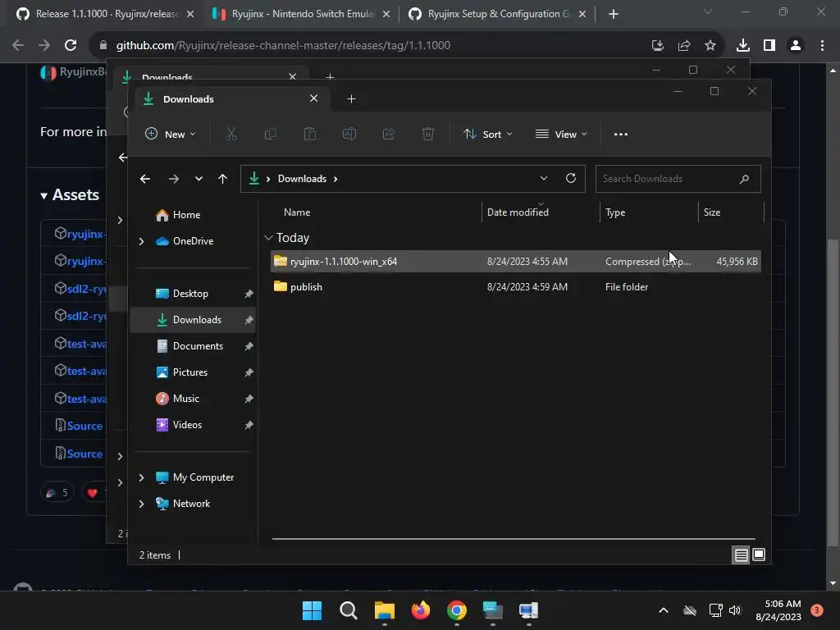Open the View dropdown menu
This screenshot has height=630, width=840.
(x=561, y=134)
